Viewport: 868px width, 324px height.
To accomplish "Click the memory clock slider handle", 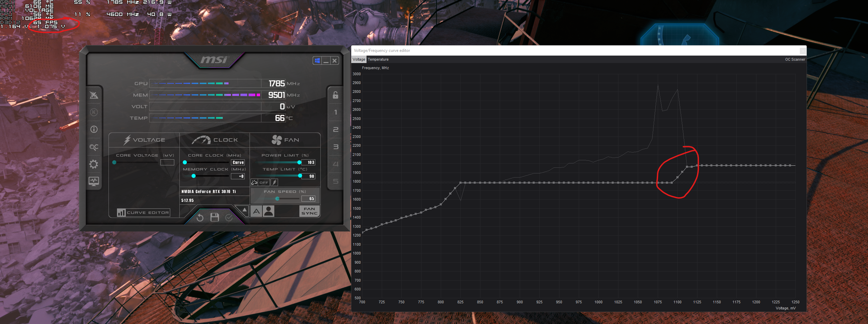I will [194, 176].
